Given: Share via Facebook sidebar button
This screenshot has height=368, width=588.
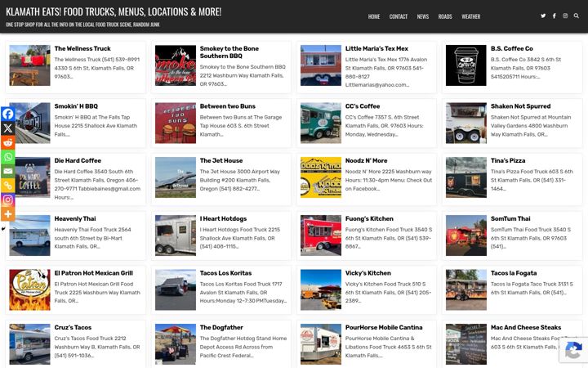Looking at the screenshot, I should click(8, 114).
